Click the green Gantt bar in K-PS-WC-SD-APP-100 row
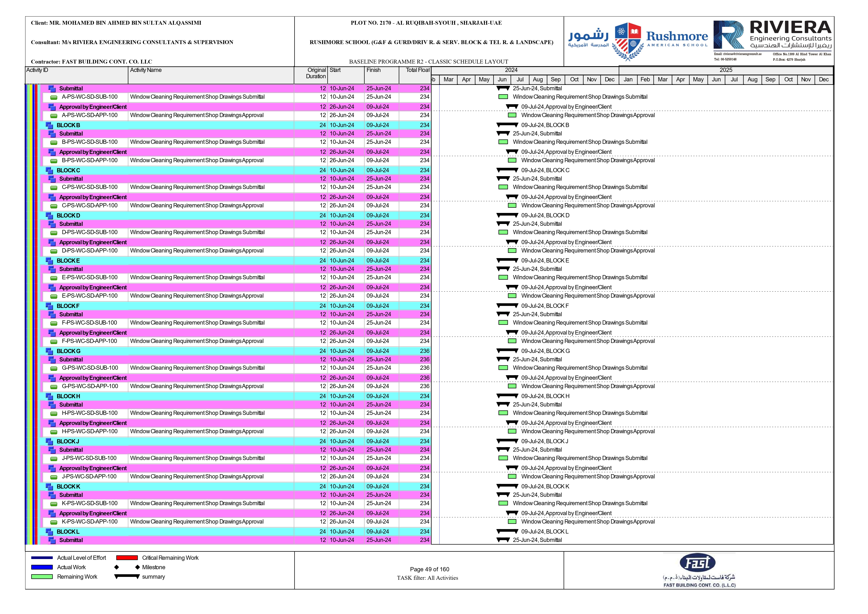Viewport: 868px width, 614px height. 512,522
